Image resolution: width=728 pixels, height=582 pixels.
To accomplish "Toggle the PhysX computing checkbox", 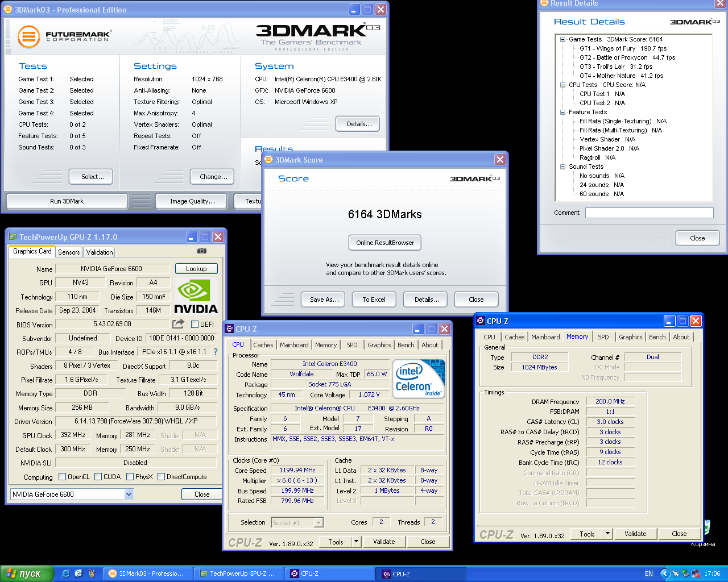I will [130, 477].
